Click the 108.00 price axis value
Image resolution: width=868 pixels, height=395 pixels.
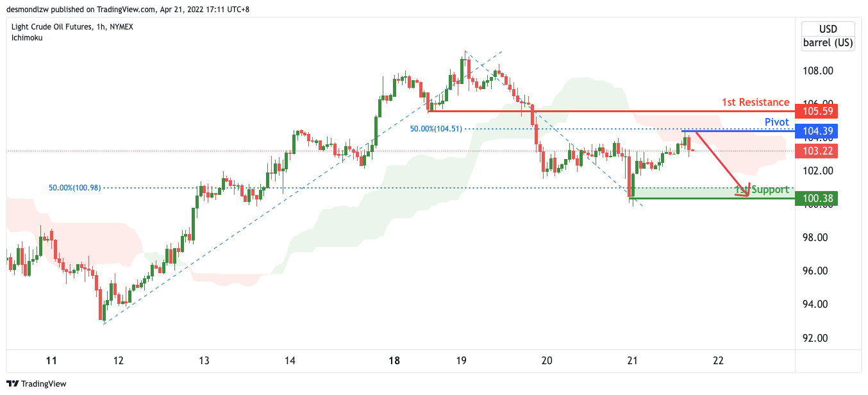[817, 71]
